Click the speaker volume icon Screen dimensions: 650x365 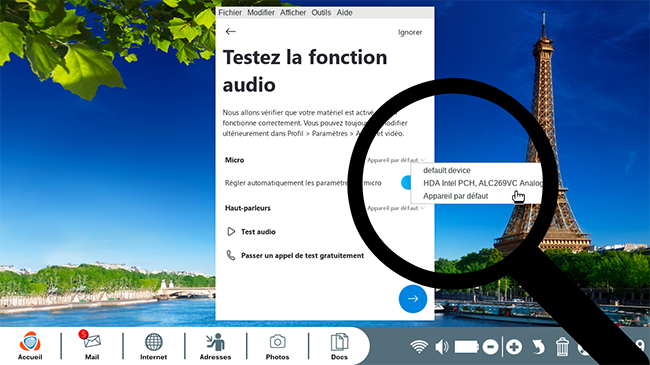pyautogui.click(x=442, y=346)
